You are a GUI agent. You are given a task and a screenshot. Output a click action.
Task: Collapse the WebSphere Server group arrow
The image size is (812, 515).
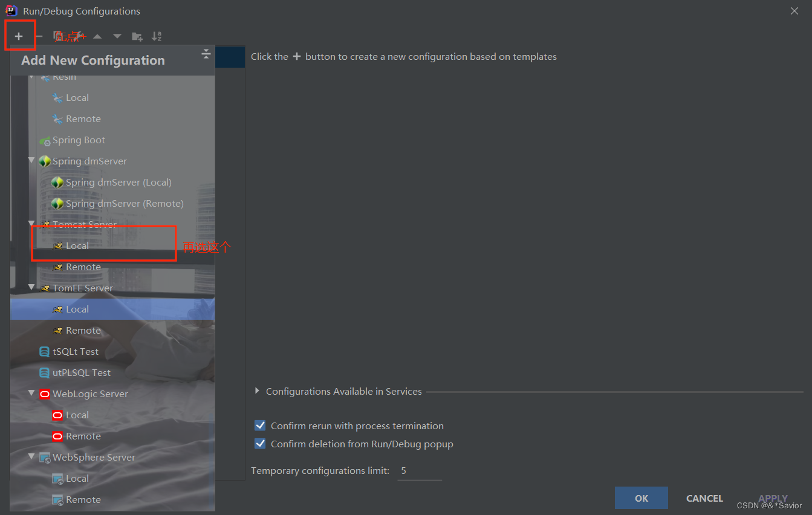[x=31, y=457]
